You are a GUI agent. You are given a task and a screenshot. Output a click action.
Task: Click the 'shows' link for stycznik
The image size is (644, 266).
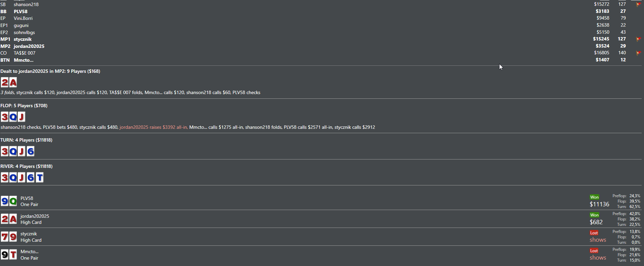coord(598,240)
